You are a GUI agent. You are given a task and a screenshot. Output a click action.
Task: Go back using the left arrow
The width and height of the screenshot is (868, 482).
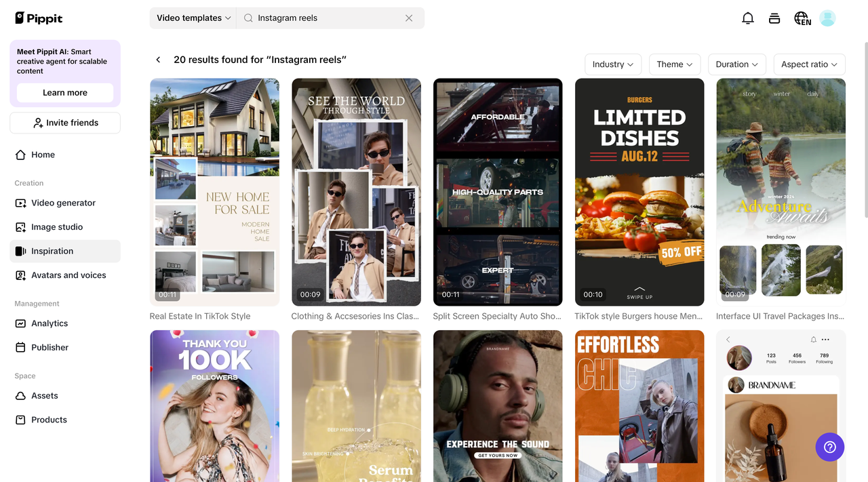tap(158, 60)
